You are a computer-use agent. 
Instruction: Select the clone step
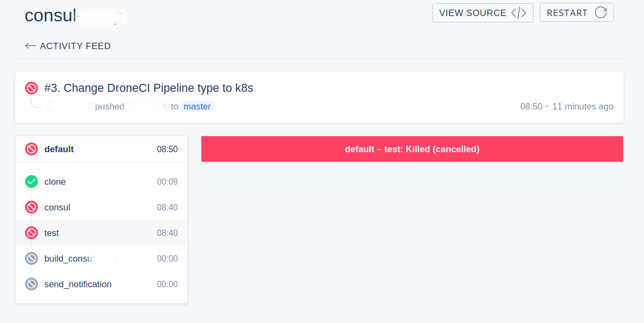(101, 182)
